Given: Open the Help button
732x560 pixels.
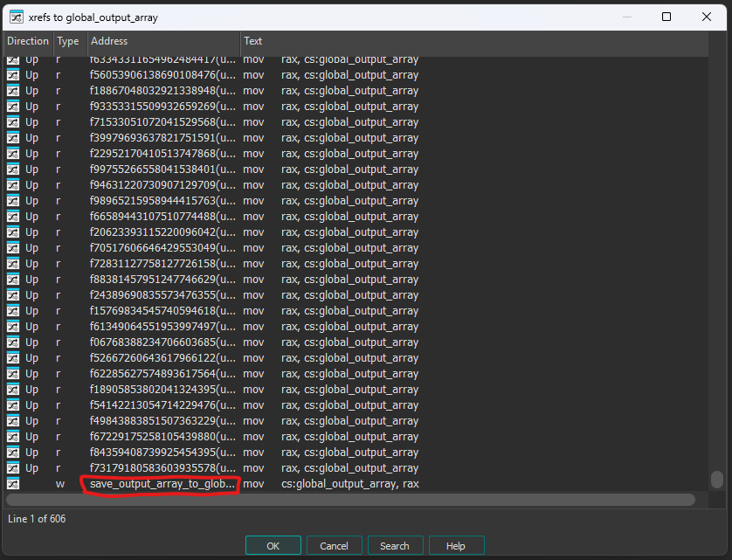Looking at the screenshot, I should click(455, 546).
